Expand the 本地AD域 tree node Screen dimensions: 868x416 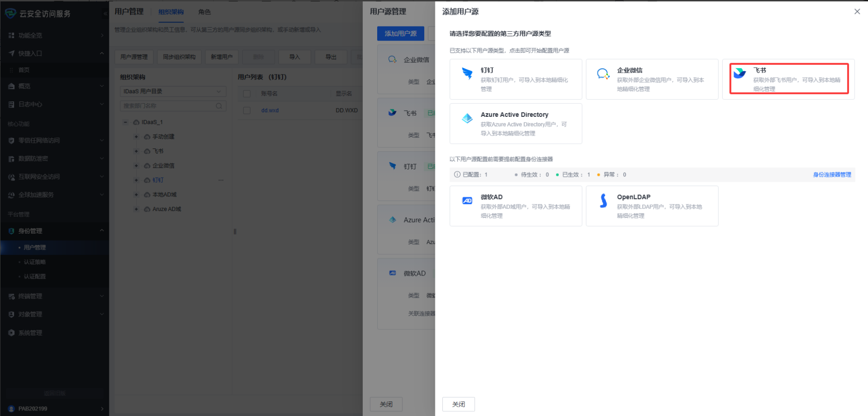tap(136, 195)
